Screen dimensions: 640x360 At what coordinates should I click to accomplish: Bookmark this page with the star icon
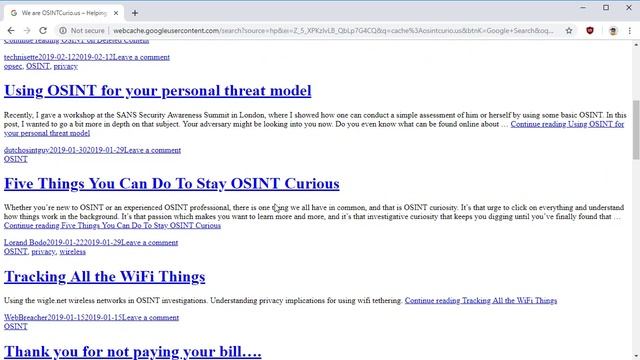(x=569, y=31)
